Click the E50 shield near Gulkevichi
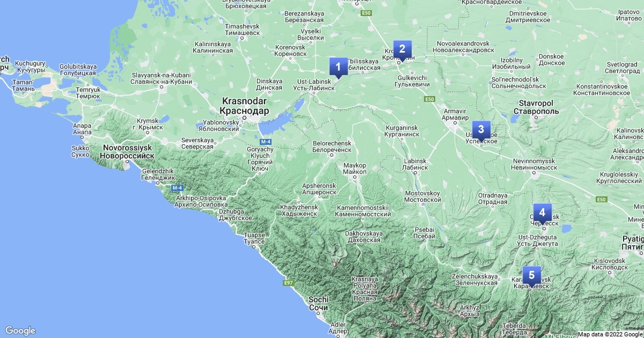This screenshot has width=644, height=338. [x=429, y=99]
